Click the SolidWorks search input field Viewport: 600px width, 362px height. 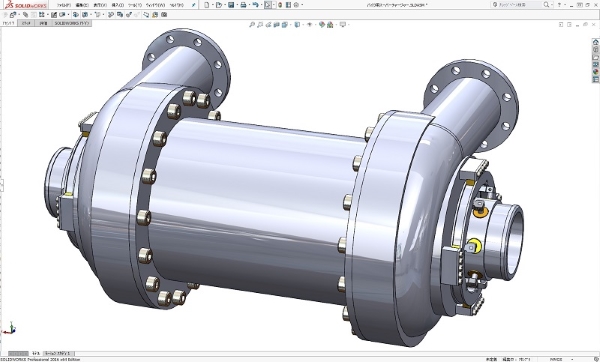tap(517, 5)
